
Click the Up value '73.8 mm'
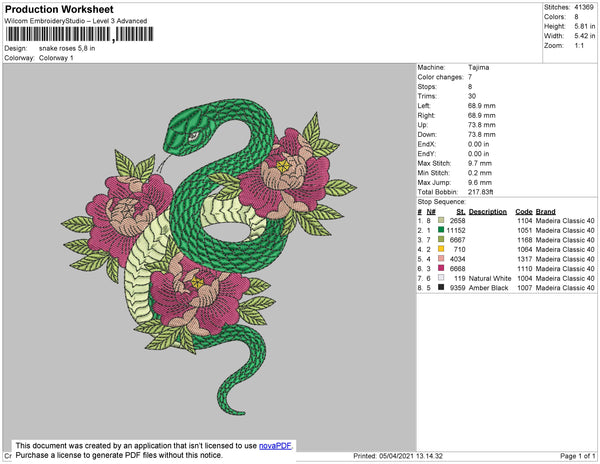click(481, 125)
